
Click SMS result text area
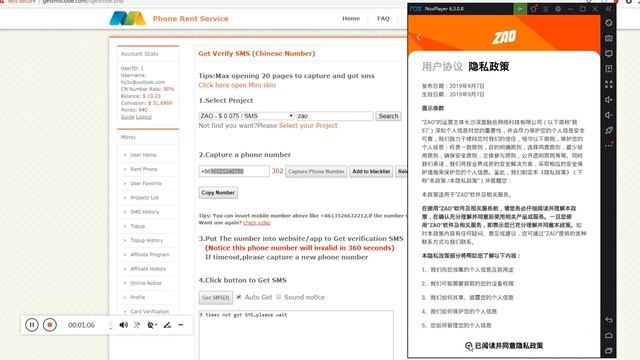296,335
